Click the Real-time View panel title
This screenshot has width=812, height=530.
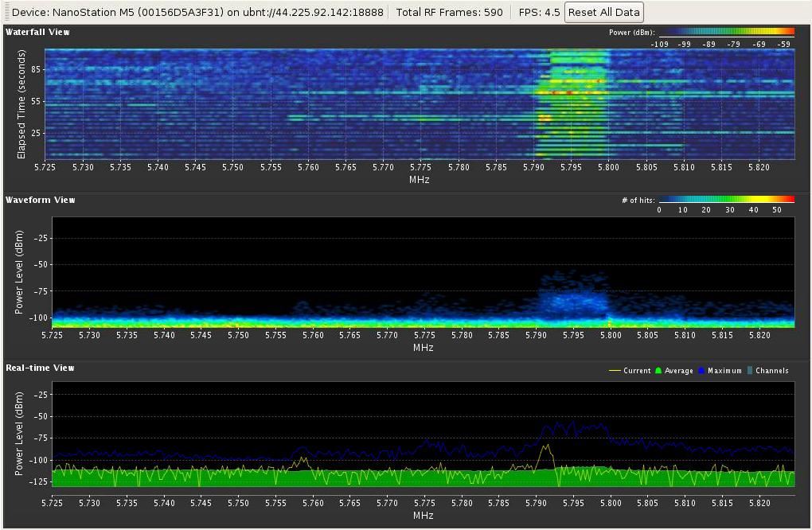coord(40,368)
